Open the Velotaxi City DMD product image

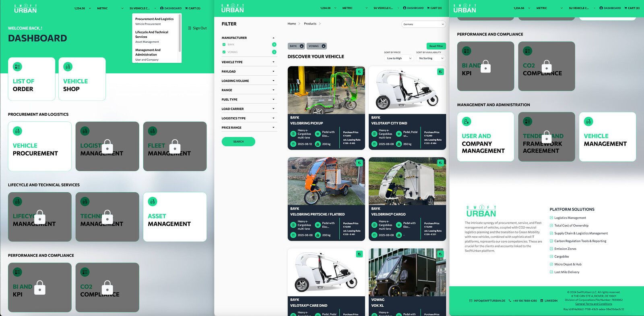(x=407, y=90)
